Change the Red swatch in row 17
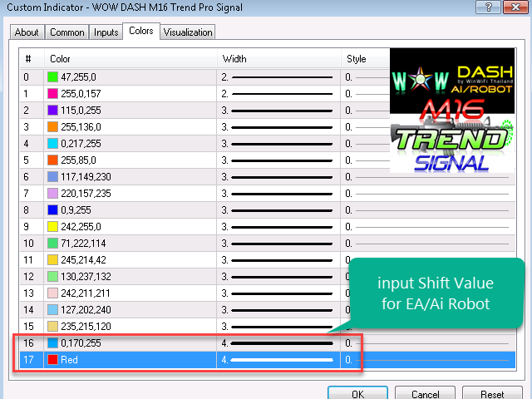This screenshot has height=399, width=532. [x=52, y=360]
